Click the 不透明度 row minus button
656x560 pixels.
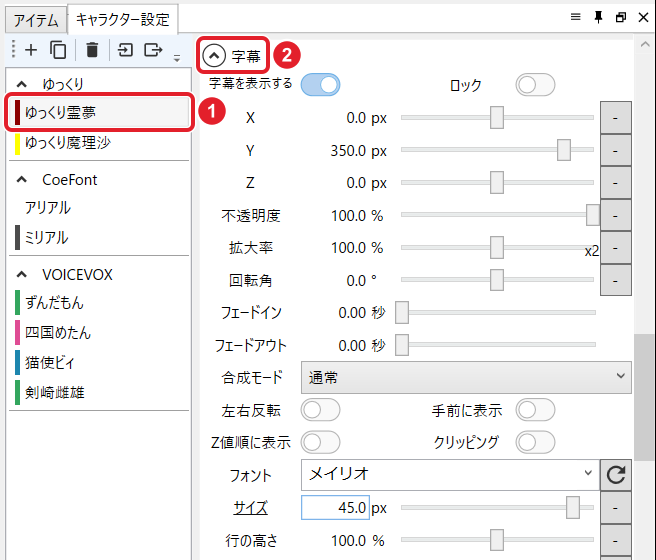coord(616,215)
